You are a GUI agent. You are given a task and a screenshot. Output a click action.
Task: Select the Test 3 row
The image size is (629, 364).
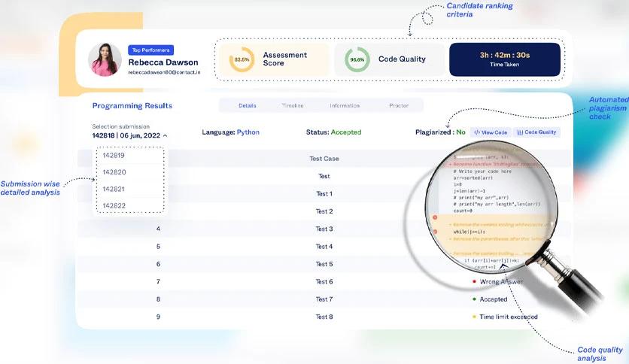(324, 229)
